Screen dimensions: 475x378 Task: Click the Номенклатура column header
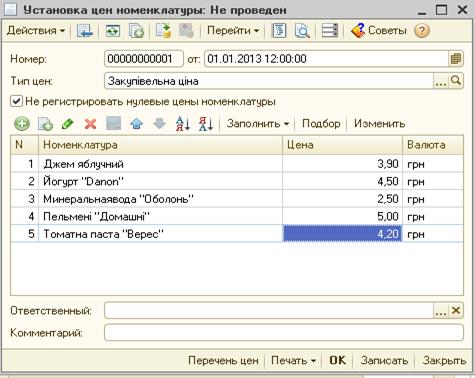pos(160,145)
